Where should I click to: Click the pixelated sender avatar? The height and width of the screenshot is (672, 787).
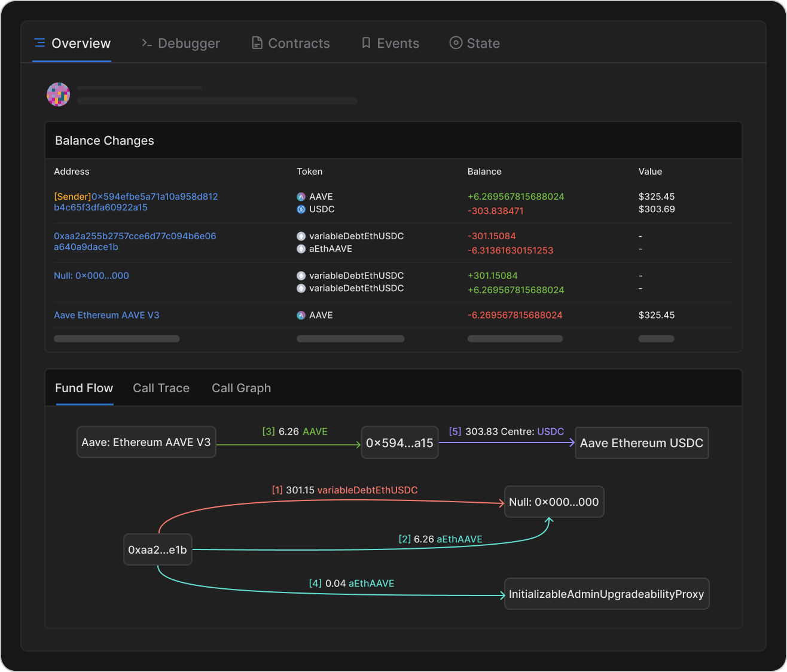click(59, 94)
